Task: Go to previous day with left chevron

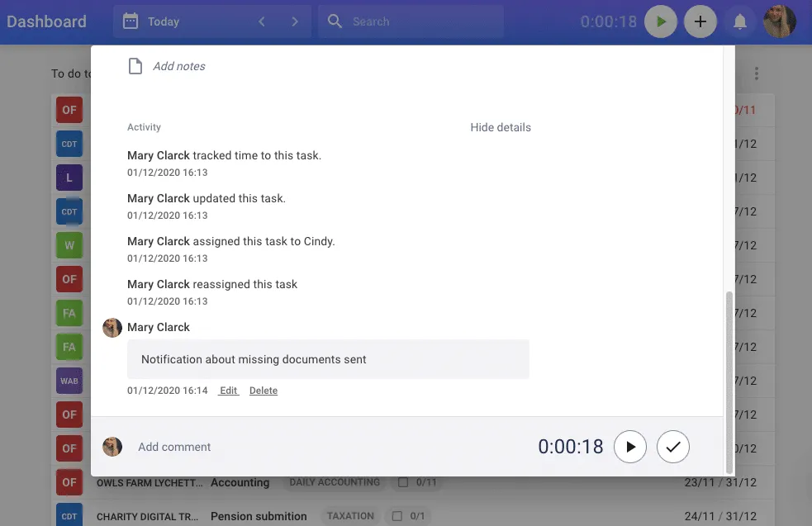Action: (x=262, y=21)
